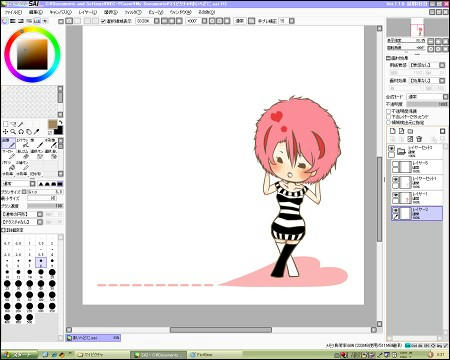Click the SAI taskbar button
This screenshot has height=360, width=450.
[158, 355]
